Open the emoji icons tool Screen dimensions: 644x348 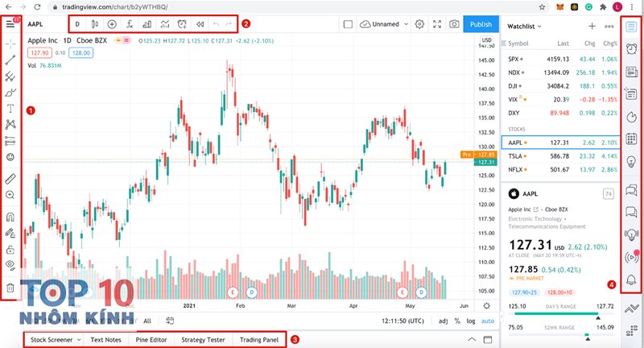pyautogui.click(x=10, y=157)
